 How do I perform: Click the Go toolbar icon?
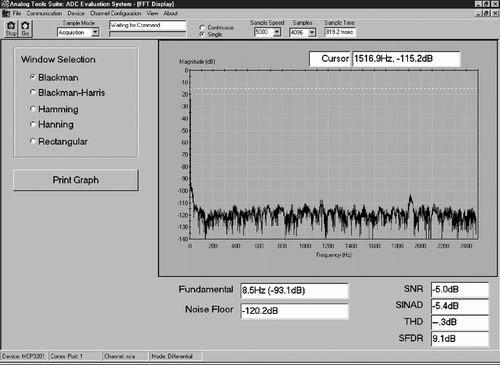tap(25, 29)
